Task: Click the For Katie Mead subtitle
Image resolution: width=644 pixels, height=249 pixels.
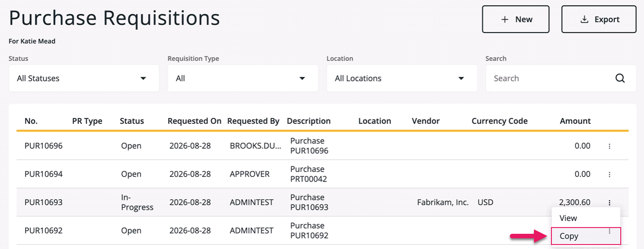Action: (32, 42)
